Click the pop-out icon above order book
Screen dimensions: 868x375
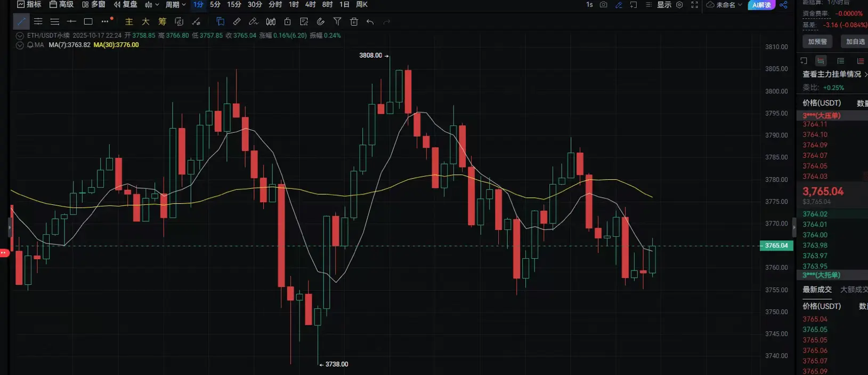[x=804, y=61]
